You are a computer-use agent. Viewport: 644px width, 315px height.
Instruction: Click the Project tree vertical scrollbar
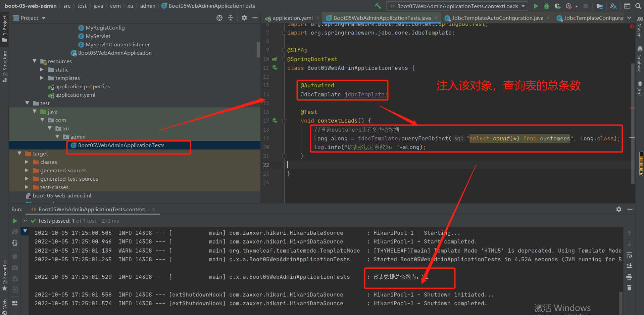[258, 49]
